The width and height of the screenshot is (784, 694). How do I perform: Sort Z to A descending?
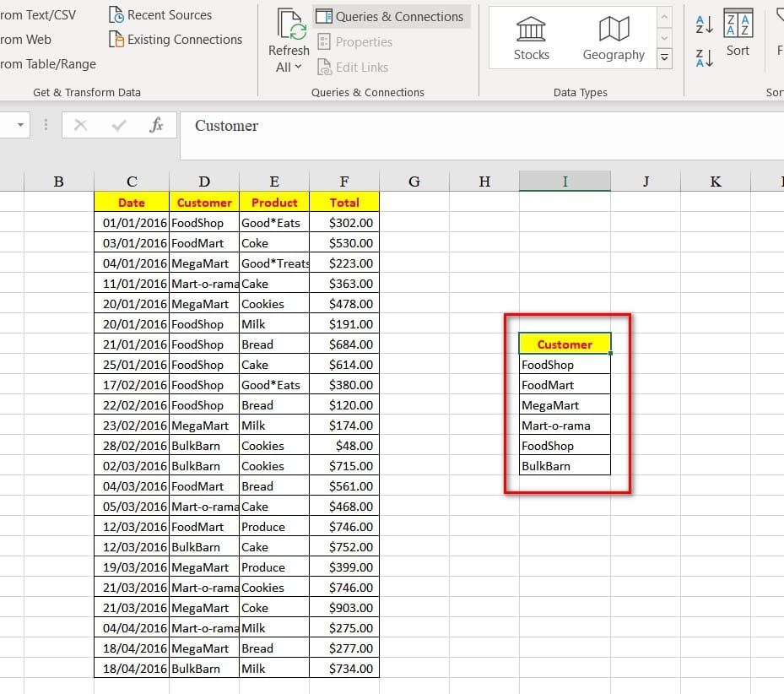tap(704, 58)
